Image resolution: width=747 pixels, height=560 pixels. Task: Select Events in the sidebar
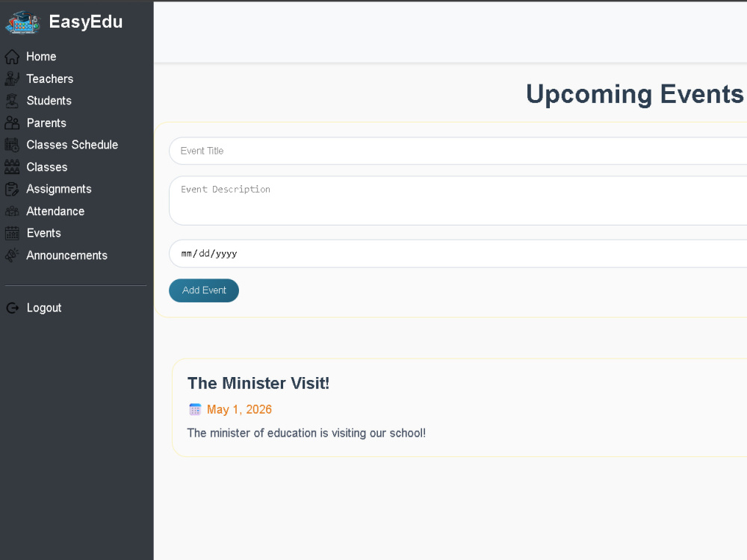[x=44, y=233]
